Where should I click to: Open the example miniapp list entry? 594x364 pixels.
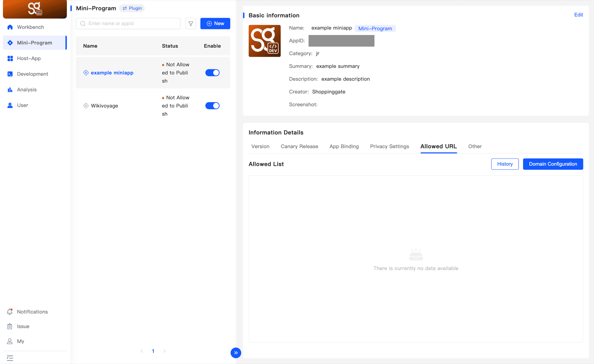112,73
